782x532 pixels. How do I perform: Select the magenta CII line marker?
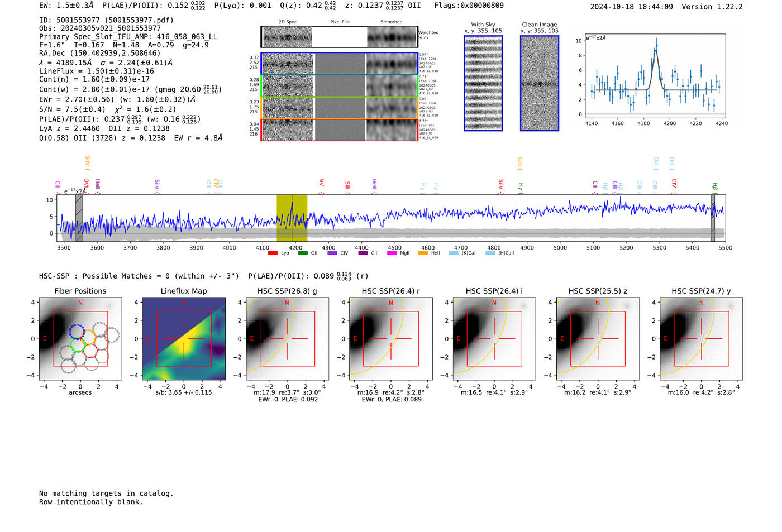tap(58, 187)
